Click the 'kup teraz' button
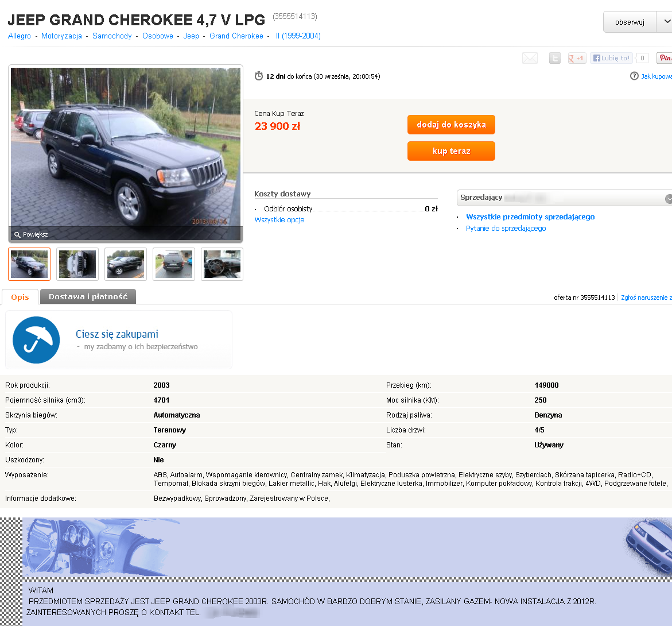 (x=451, y=151)
